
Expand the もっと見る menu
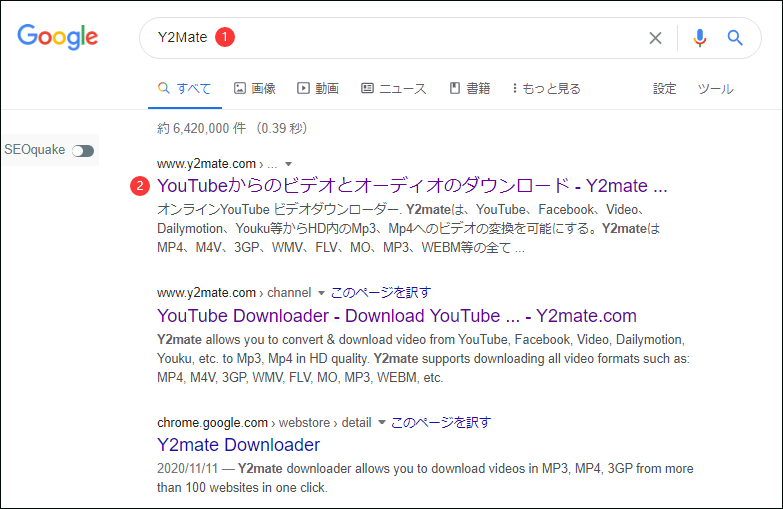point(546,89)
